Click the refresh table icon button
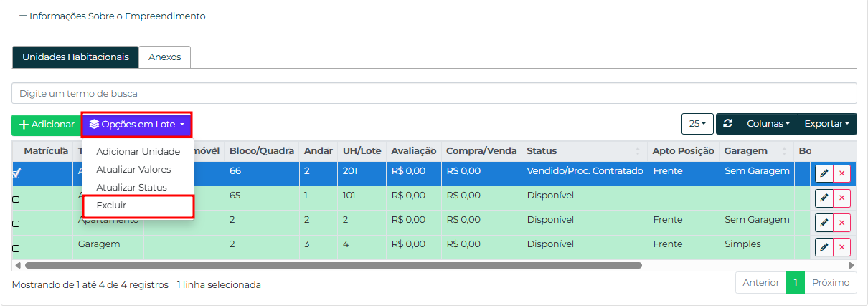The image size is (868, 308). pos(728,124)
